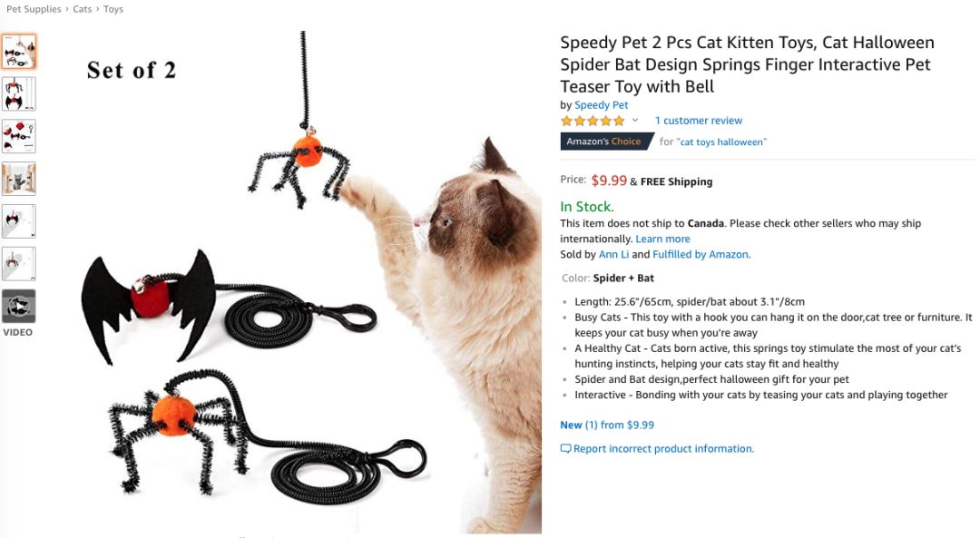The image size is (980, 538).
Task: Open seller Ann Li link
Action: click(613, 254)
